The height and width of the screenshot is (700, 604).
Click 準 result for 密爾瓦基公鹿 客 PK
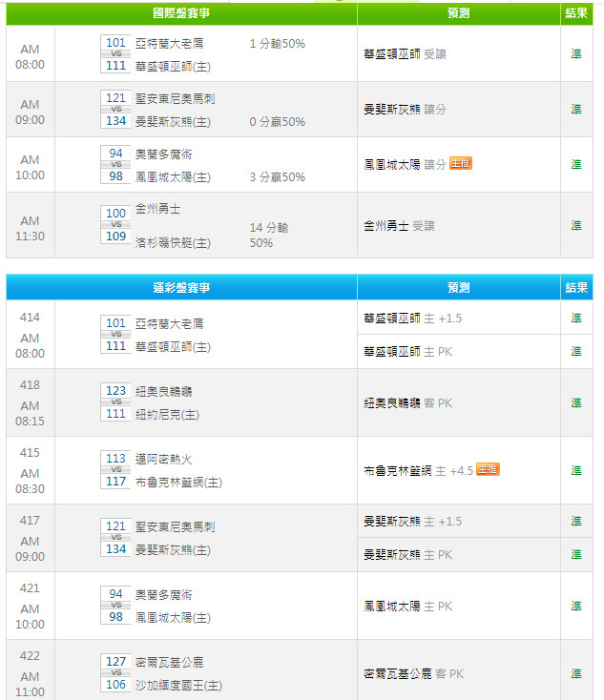(576, 673)
